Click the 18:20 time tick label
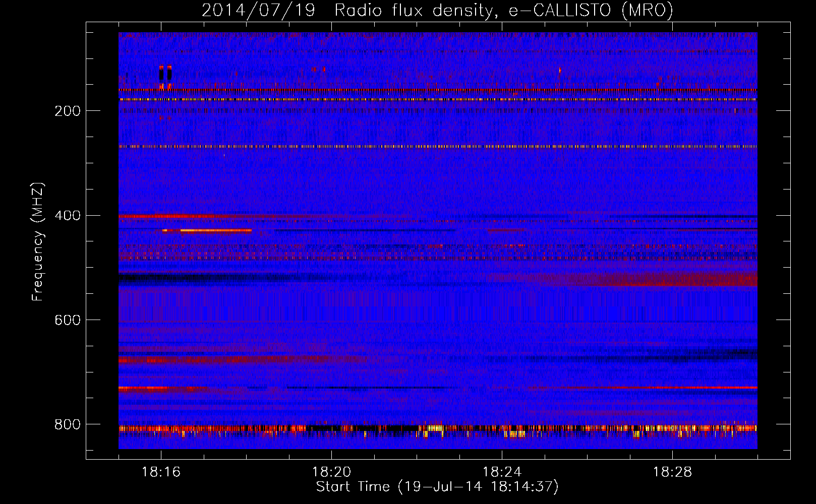This screenshot has height=504, width=816. coord(331,472)
